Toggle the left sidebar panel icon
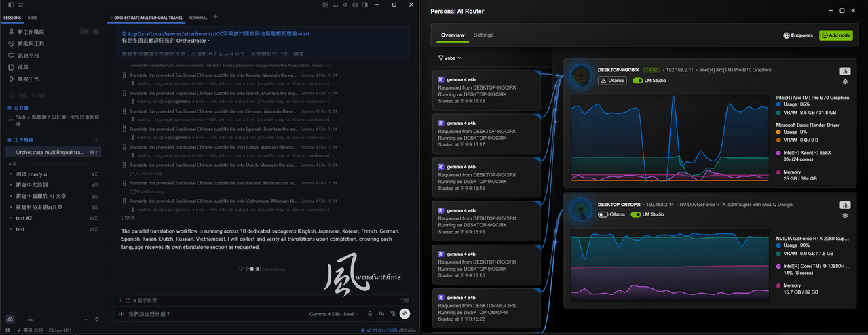Screen dimensions: 868x335 click(11, 5)
